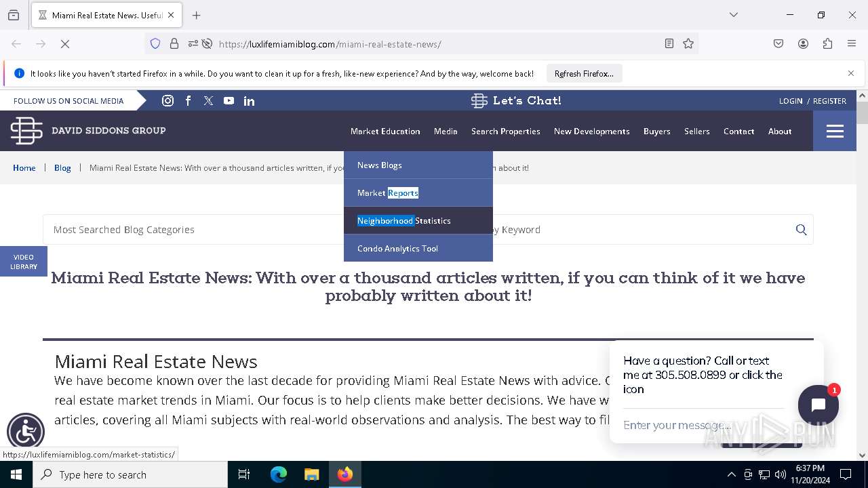Open Task View on the taskbar

click(244, 474)
